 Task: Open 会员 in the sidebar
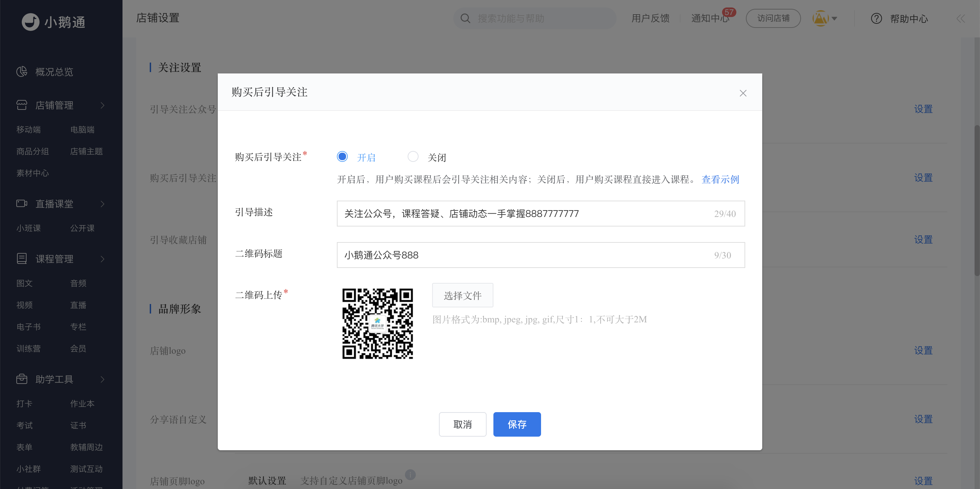[x=78, y=348]
